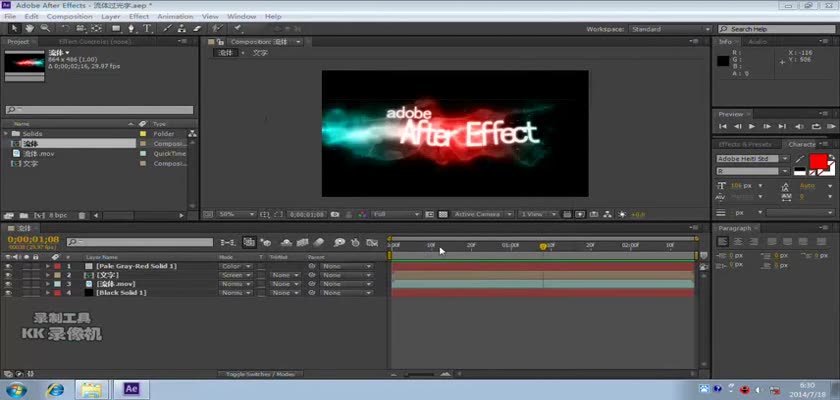Open the Animation menu

(175, 17)
